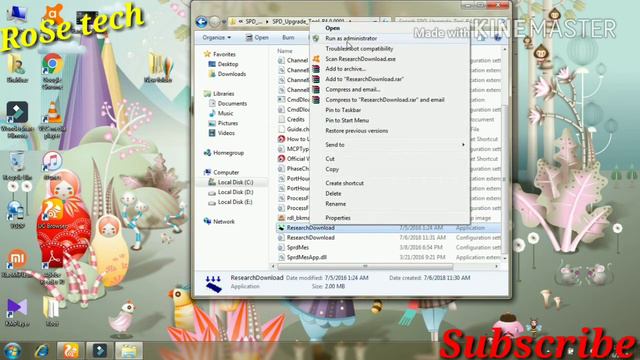The width and height of the screenshot is (640, 360).
Task: Open Desktop in Favorites
Action: point(227,64)
